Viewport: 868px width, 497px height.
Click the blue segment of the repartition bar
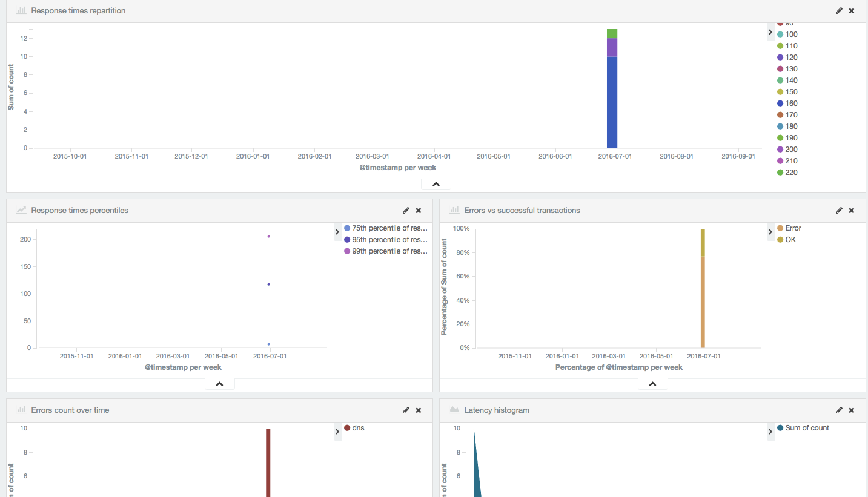click(612, 102)
